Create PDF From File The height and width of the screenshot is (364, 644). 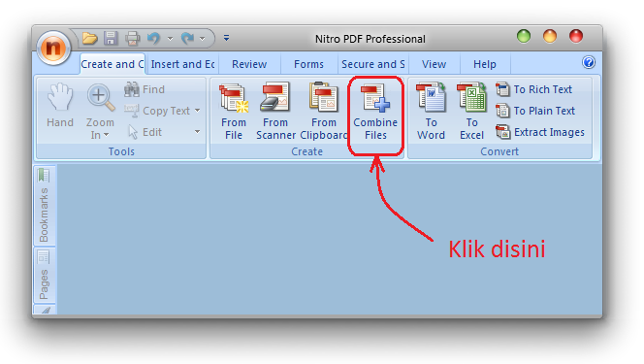tap(234, 112)
